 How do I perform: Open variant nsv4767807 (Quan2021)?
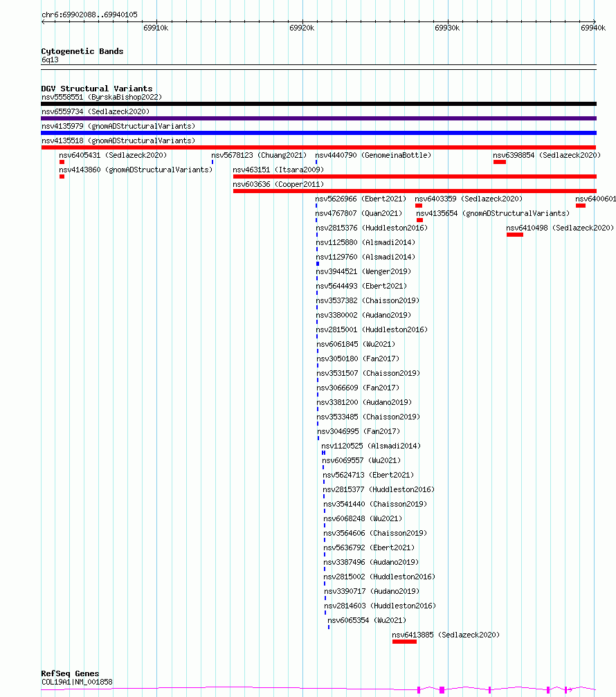pyautogui.click(x=359, y=213)
